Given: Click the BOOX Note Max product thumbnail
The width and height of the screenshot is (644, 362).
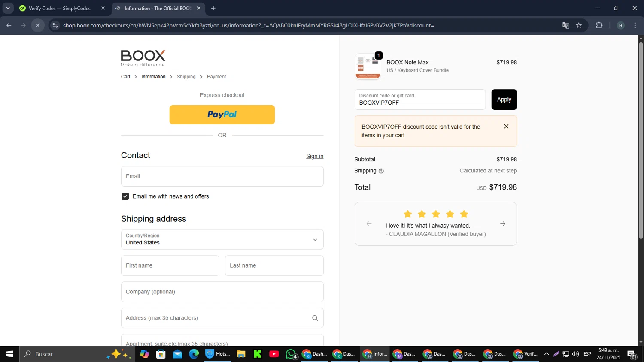Looking at the screenshot, I should pyautogui.click(x=368, y=66).
